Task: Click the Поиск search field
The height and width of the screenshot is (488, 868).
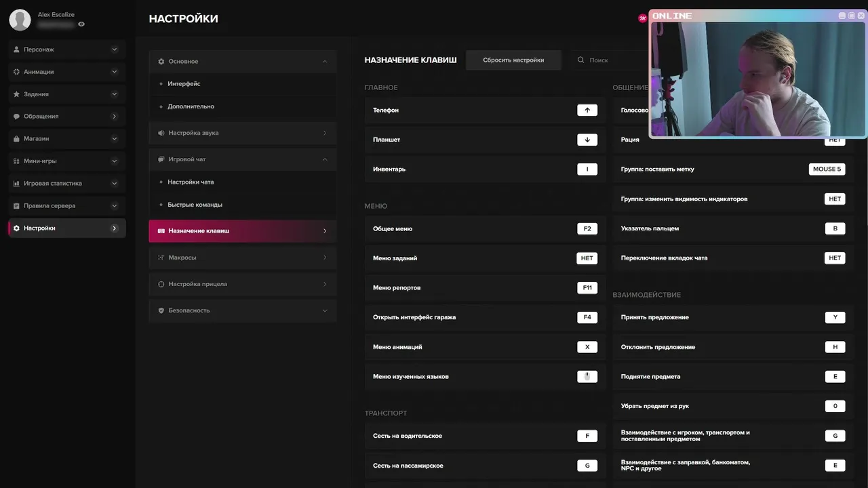Action: (x=610, y=60)
